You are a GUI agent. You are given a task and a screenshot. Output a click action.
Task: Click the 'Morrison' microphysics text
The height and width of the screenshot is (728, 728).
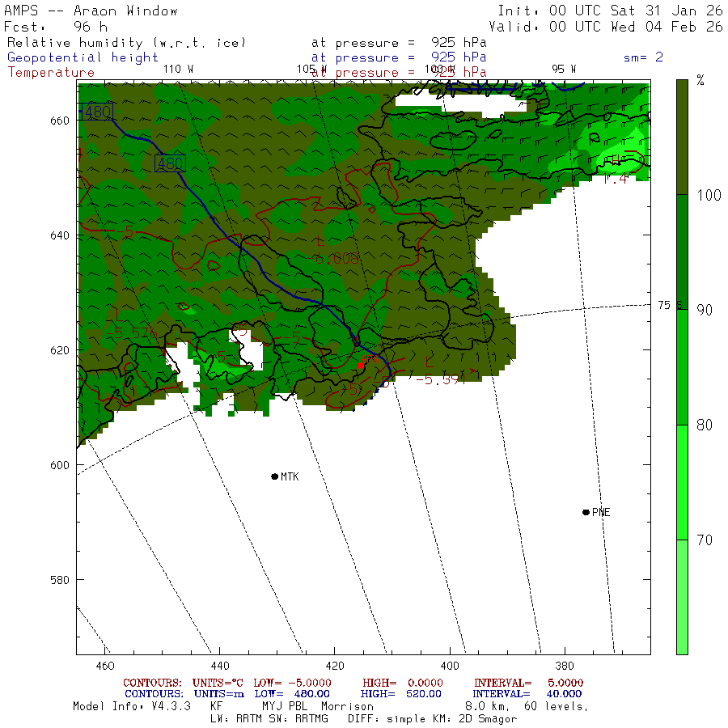pyautogui.click(x=347, y=706)
